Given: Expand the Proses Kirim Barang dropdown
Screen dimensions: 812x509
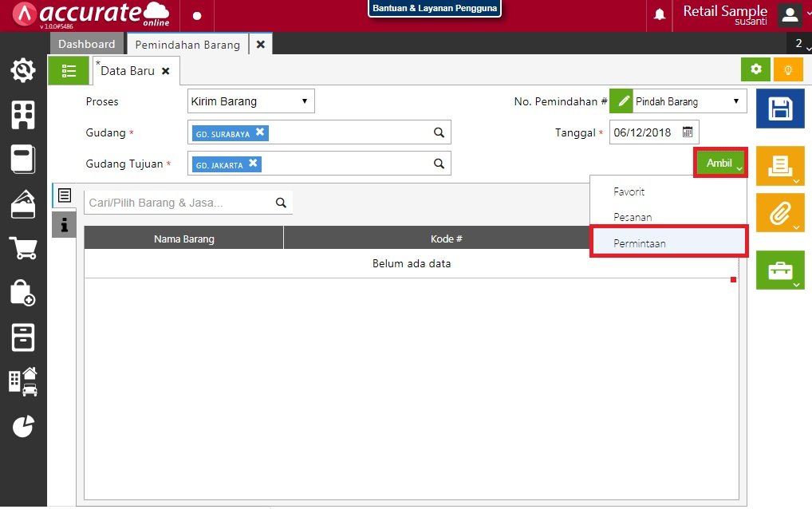Looking at the screenshot, I should click(251, 101).
